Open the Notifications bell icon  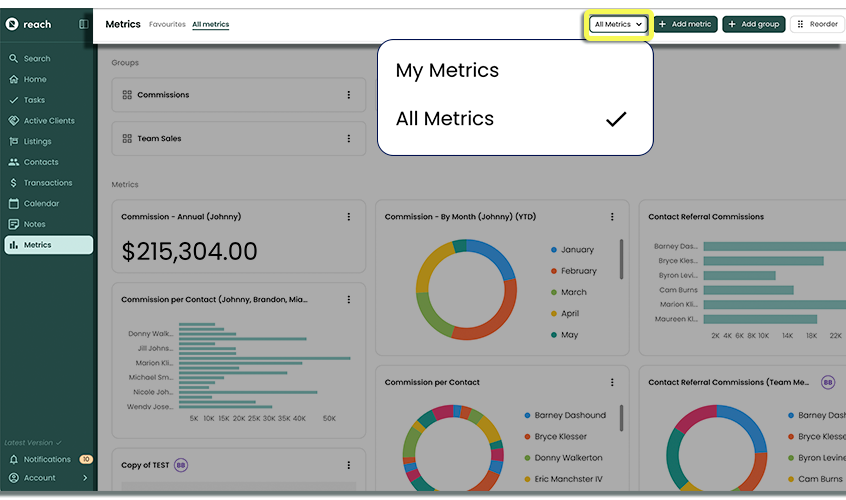click(x=14, y=460)
